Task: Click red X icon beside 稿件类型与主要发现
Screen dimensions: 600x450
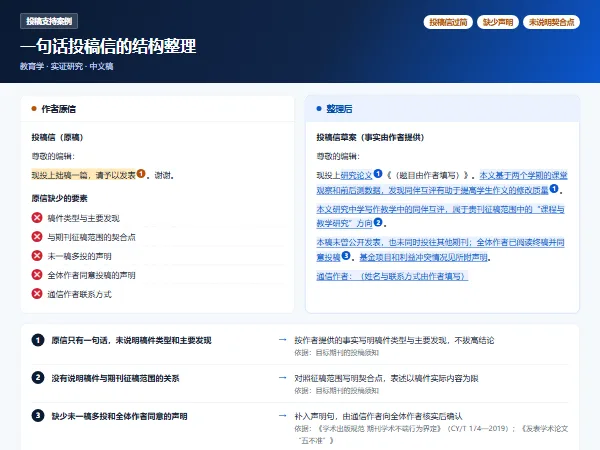Action: (x=37, y=218)
